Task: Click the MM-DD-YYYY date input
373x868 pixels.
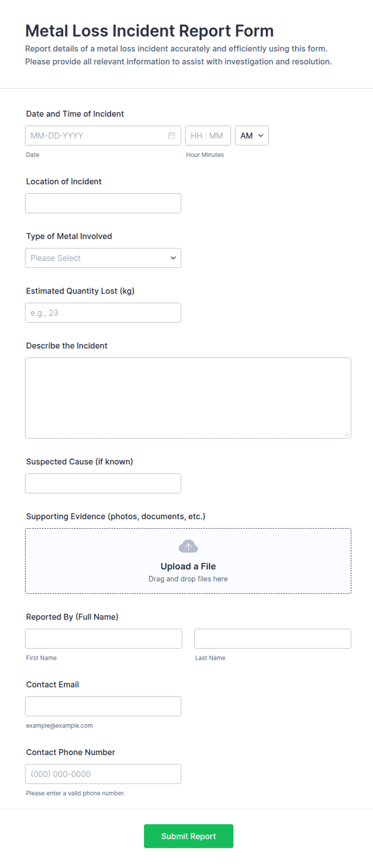Action: click(x=103, y=136)
